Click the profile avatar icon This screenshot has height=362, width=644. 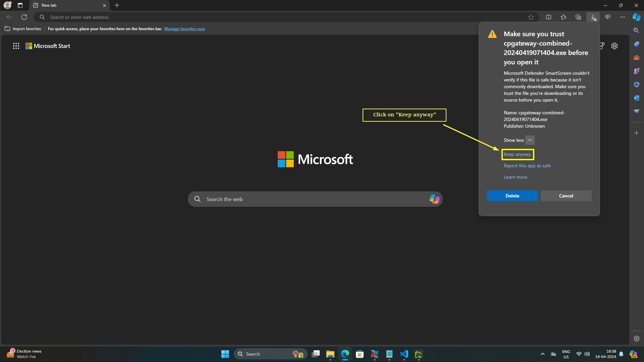tap(7, 5)
